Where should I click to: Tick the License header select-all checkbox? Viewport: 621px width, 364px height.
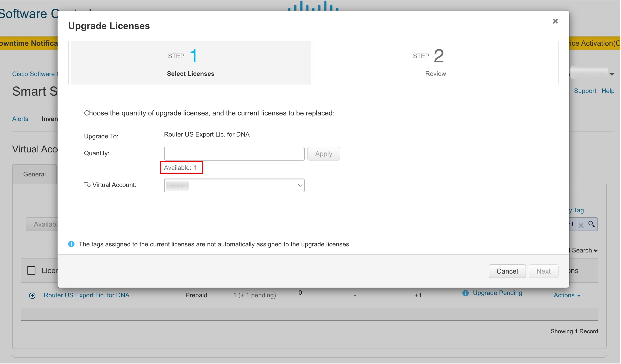tap(31, 270)
